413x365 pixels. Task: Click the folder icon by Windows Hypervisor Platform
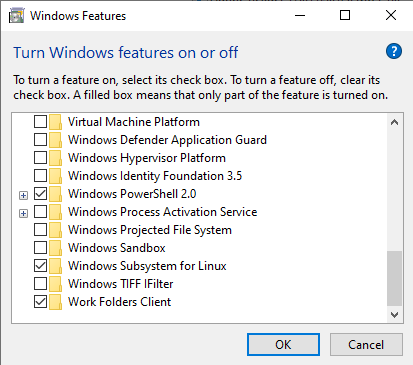point(55,158)
